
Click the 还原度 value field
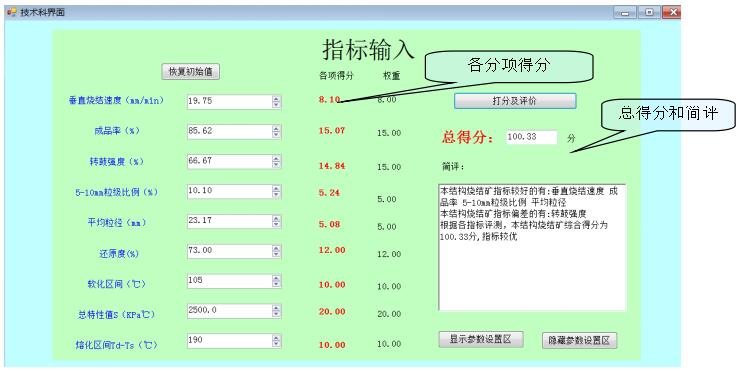pyautogui.click(x=229, y=251)
